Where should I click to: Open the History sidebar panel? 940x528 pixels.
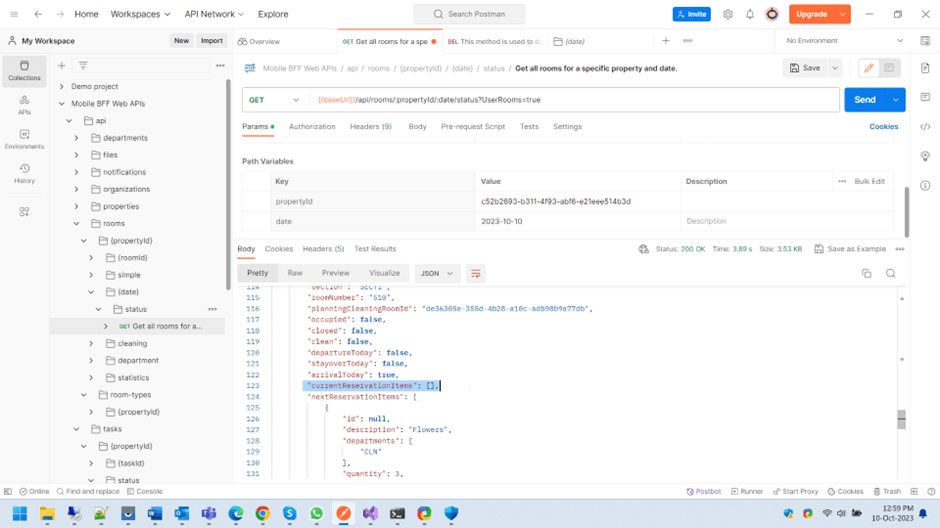coord(24,173)
